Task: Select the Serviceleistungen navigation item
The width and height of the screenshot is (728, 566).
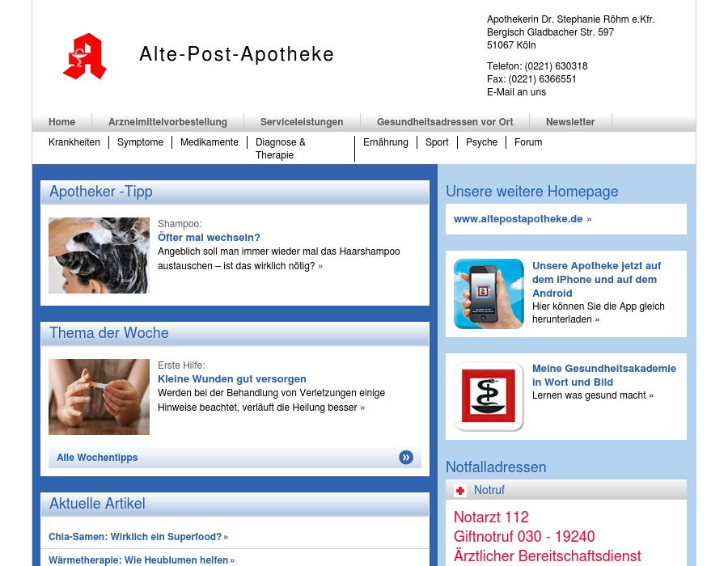Action: tap(302, 122)
